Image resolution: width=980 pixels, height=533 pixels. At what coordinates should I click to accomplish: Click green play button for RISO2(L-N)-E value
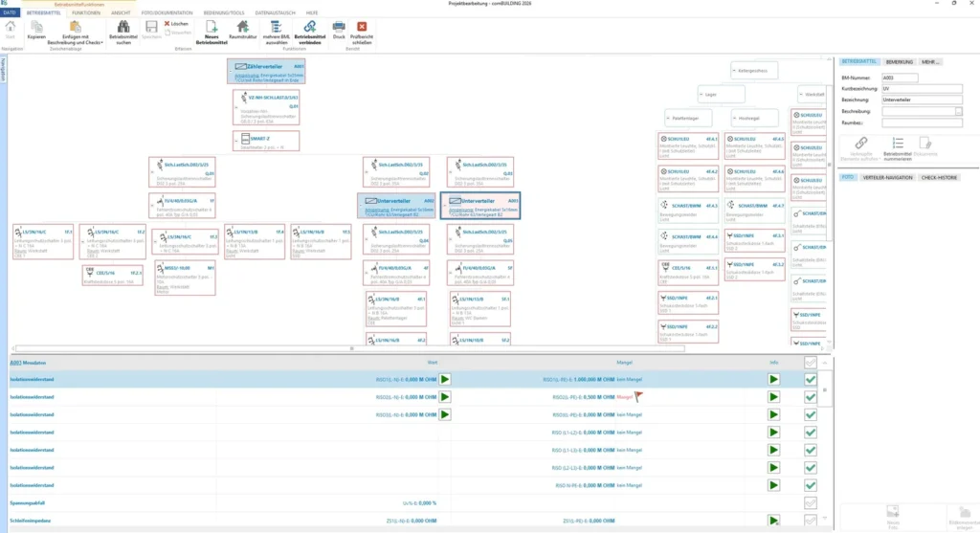coord(445,397)
